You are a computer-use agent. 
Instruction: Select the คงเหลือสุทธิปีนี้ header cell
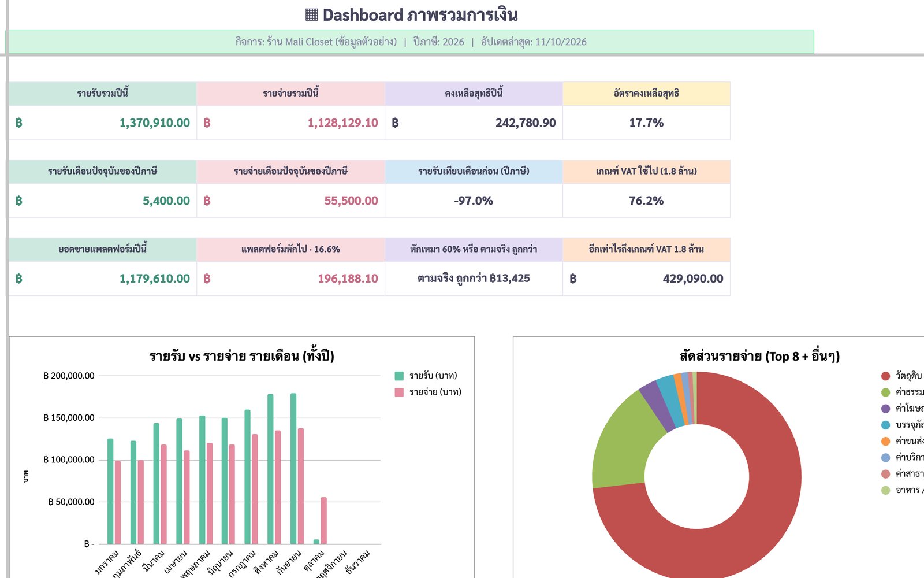474,94
